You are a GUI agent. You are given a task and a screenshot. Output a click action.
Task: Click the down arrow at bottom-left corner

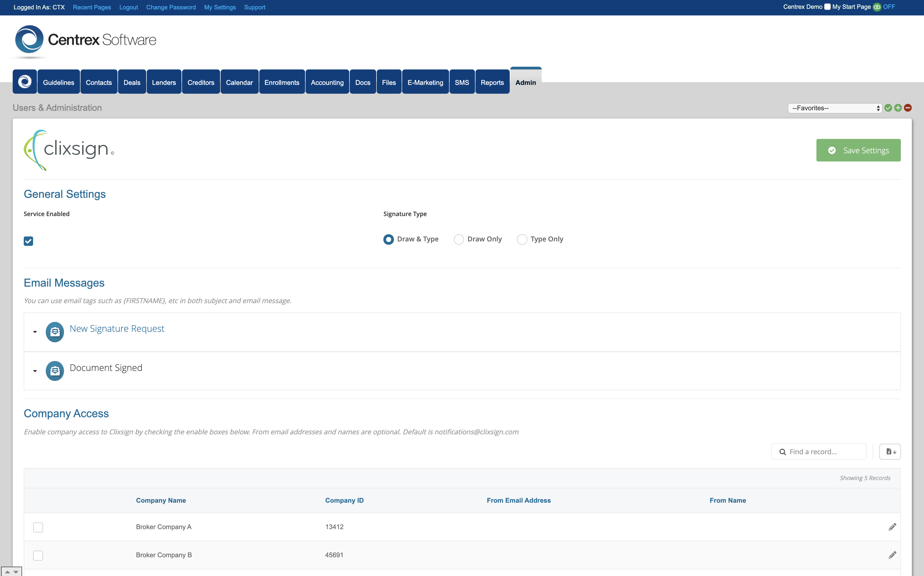point(16,572)
